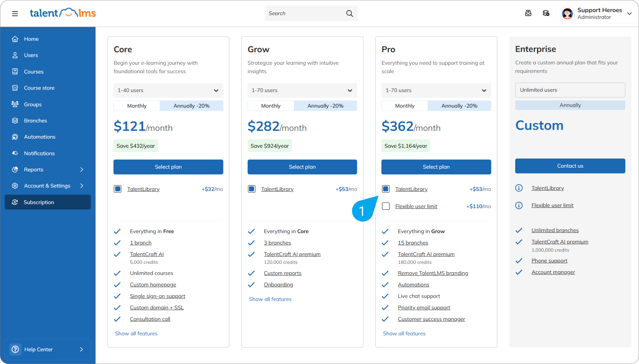Open the Home section in sidebar
Viewport: 639px width, 364px height.
pyautogui.click(x=31, y=39)
